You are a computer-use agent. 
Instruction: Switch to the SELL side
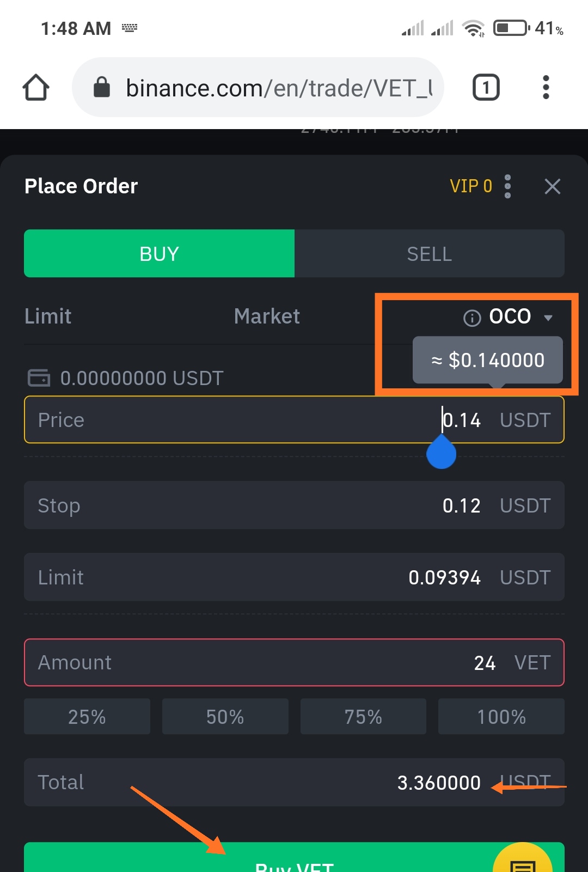(x=429, y=253)
